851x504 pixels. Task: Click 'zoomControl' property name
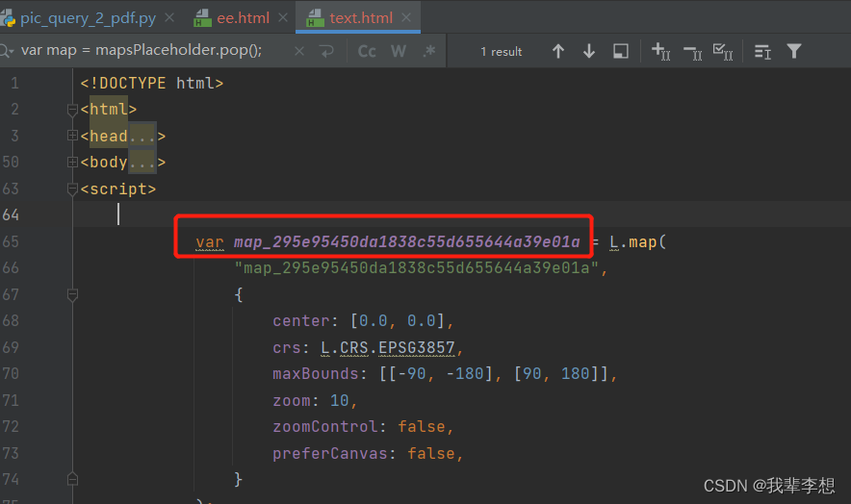[x=325, y=427]
